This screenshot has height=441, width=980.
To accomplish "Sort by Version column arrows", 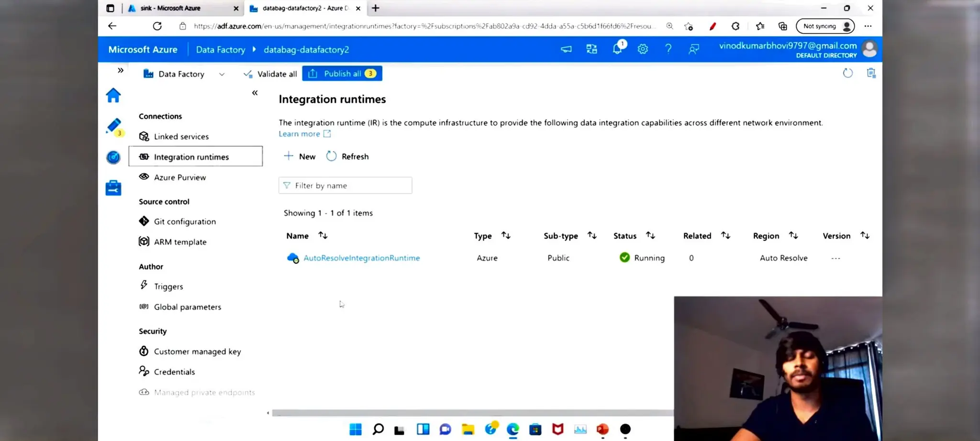I will coord(865,235).
